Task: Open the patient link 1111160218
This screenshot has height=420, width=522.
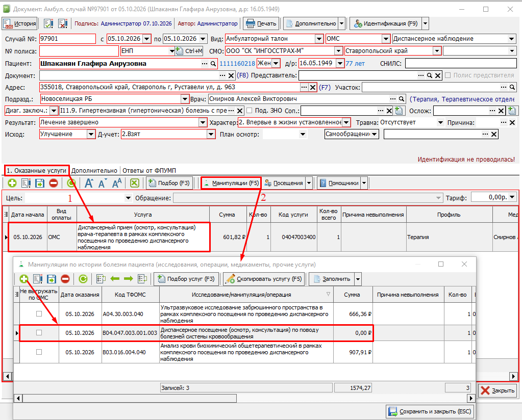Action: click(237, 64)
